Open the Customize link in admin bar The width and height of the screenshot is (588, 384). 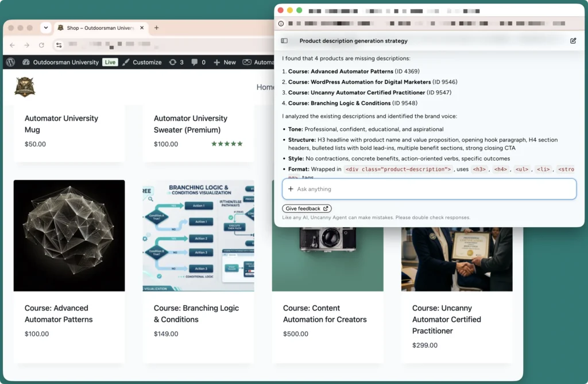(x=142, y=62)
